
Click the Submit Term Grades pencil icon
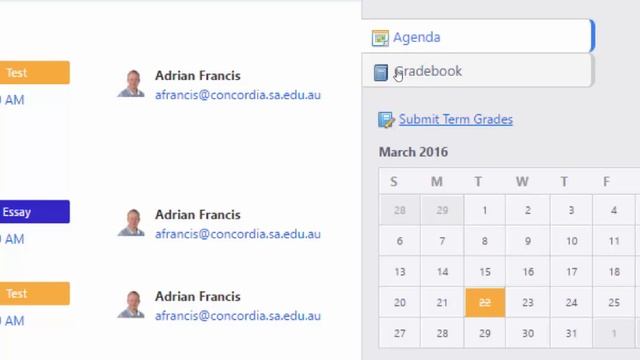386,120
